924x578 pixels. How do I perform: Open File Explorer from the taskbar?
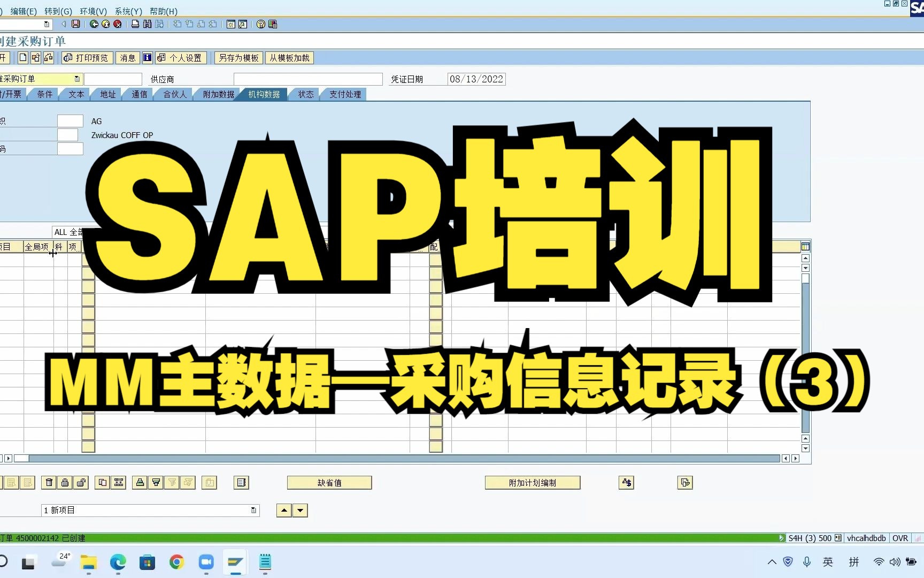pos(89,562)
